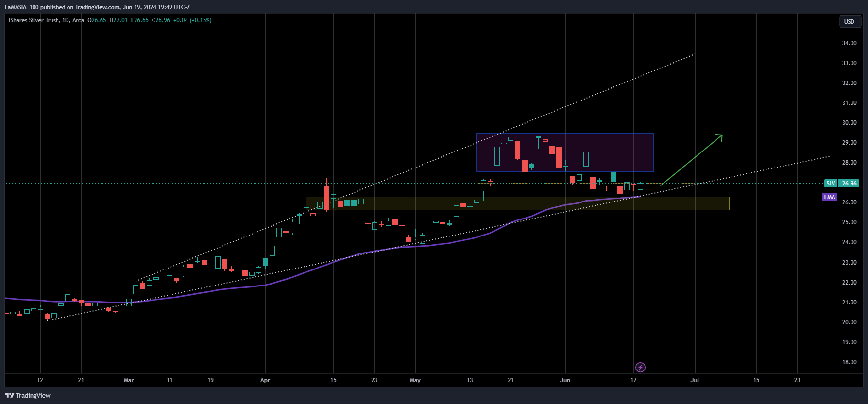Click the 34.00 price axis label
This screenshot has width=868, height=404.
849,43
